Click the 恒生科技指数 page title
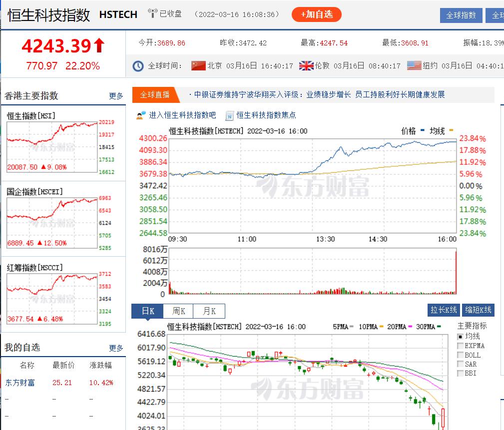This screenshot has height=430, width=504. coord(48,15)
